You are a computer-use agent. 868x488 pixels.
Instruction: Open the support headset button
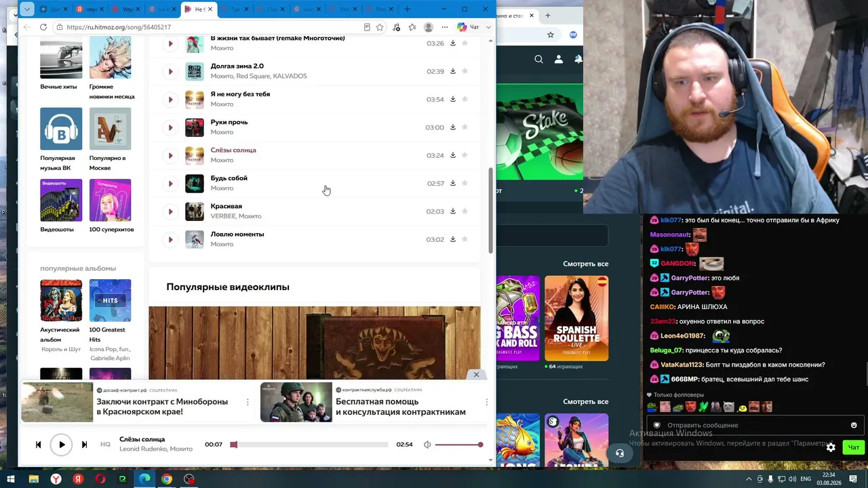click(619, 453)
